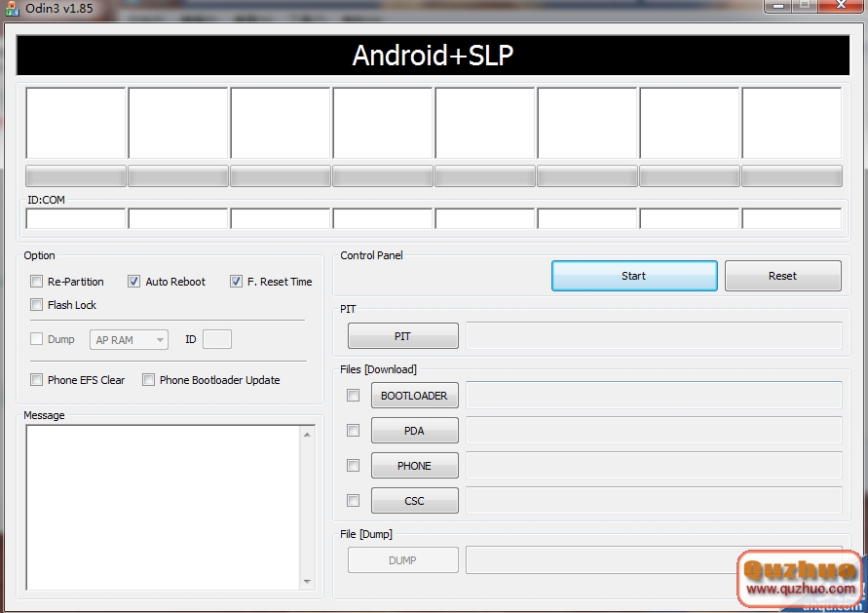Click the PDA file button
This screenshot has width=868, height=613.
415,430
